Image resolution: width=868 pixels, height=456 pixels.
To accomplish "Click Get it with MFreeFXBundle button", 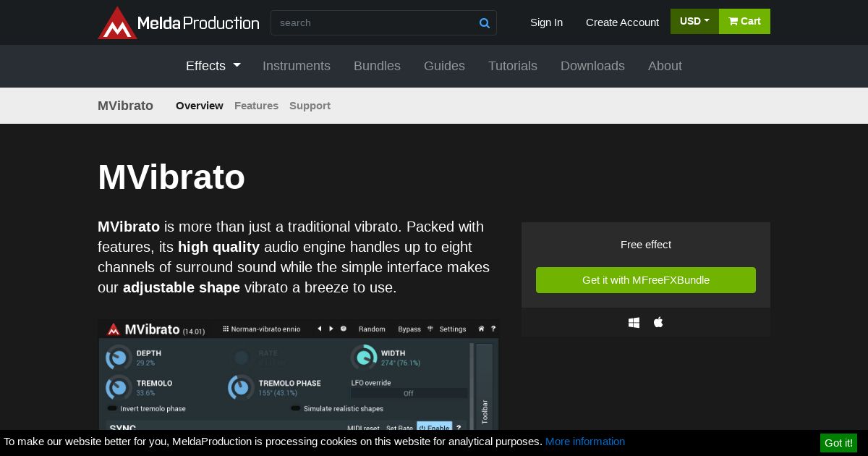I will click(646, 280).
